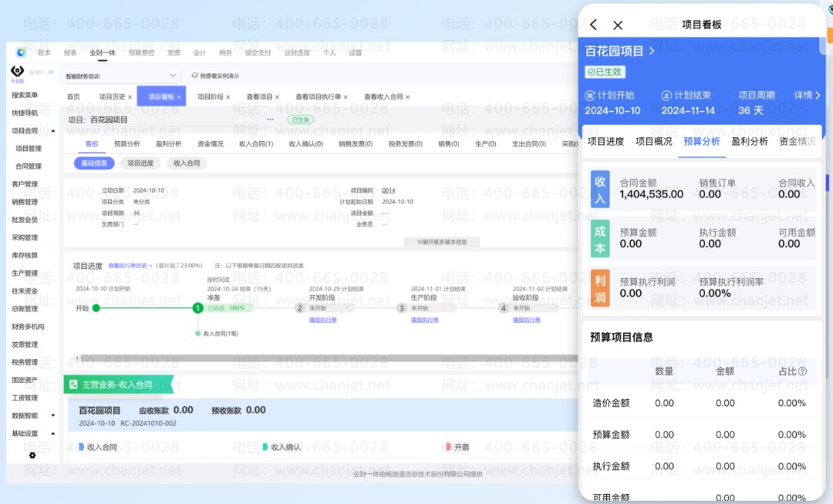Click the 我要看实例演示 icon link

pos(195,76)
